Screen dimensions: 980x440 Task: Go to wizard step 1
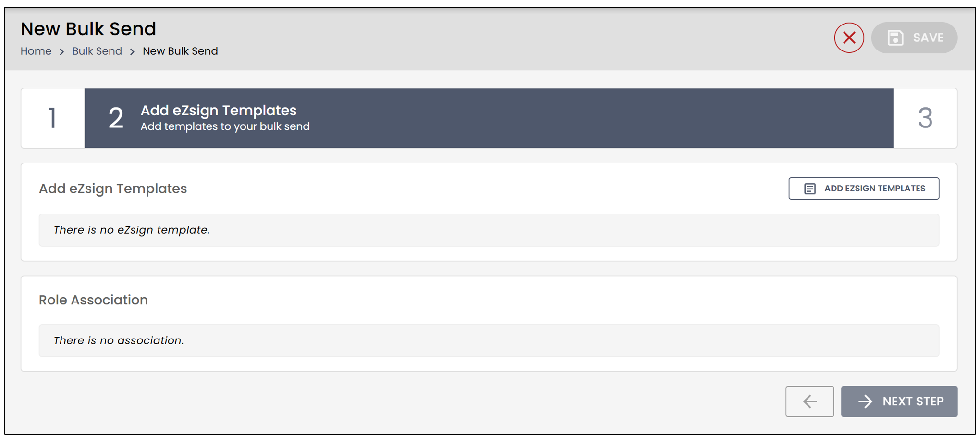(x=53, y=118)
